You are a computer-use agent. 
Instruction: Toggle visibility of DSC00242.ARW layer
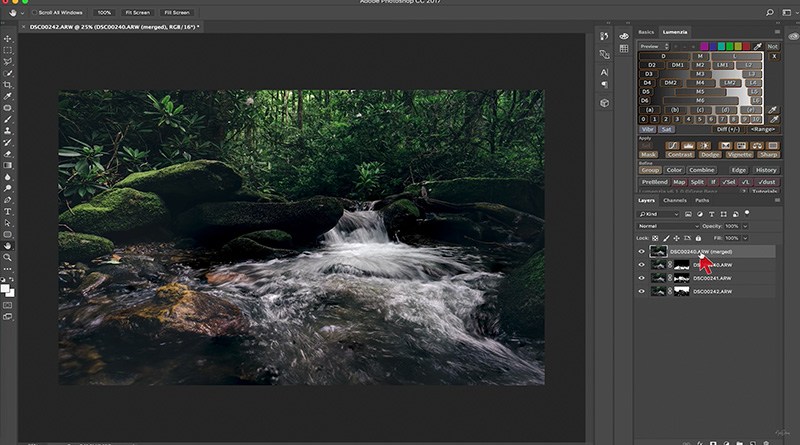tap(641, 290)
